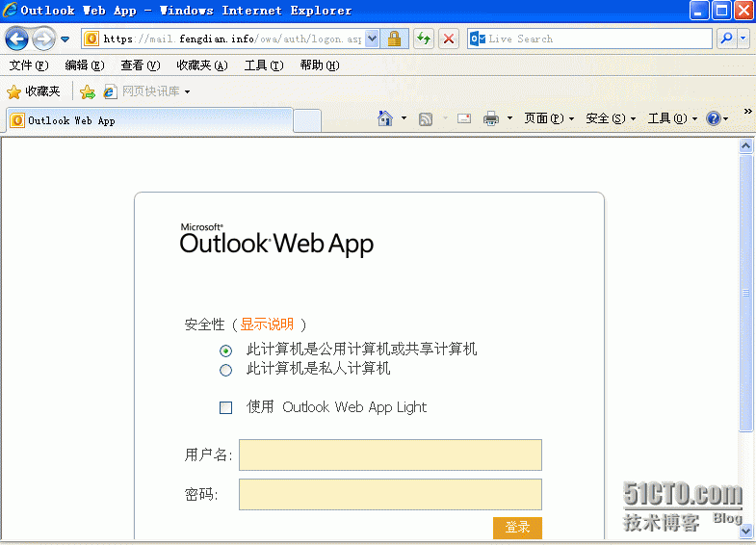Open recent pages dropdown next to Forward
Viewport: 756px width, 545px height.
[x=65, y=39]
